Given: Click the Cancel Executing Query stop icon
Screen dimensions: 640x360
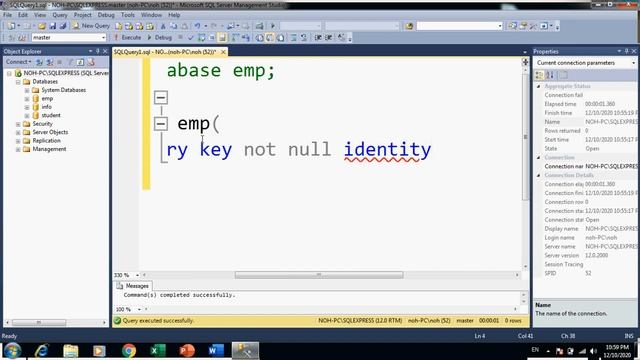Looking at the screenshot, I should pyautogui.click(x=180, y=38).
